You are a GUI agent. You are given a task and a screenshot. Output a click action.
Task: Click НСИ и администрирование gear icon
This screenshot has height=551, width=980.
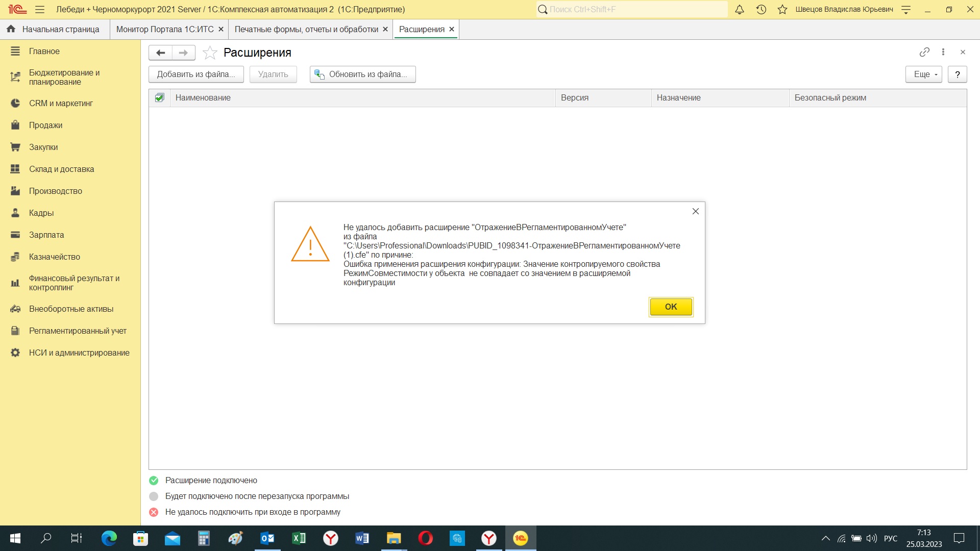point(15,353)
